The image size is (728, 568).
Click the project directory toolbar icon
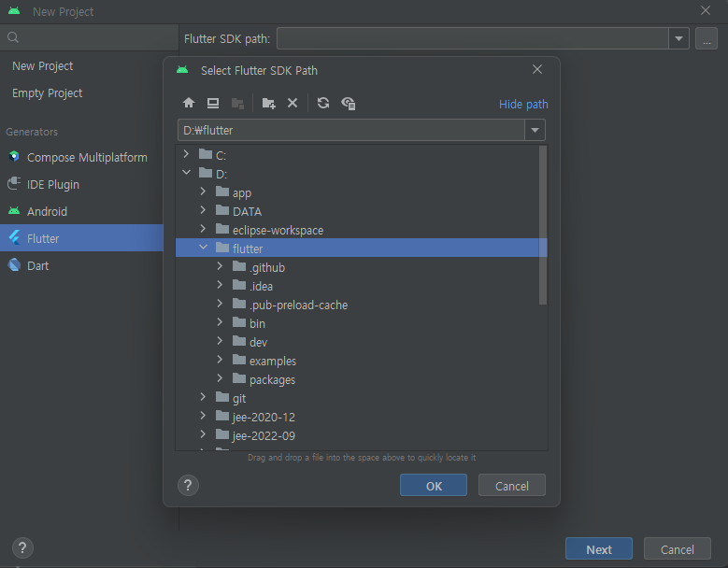237,103
